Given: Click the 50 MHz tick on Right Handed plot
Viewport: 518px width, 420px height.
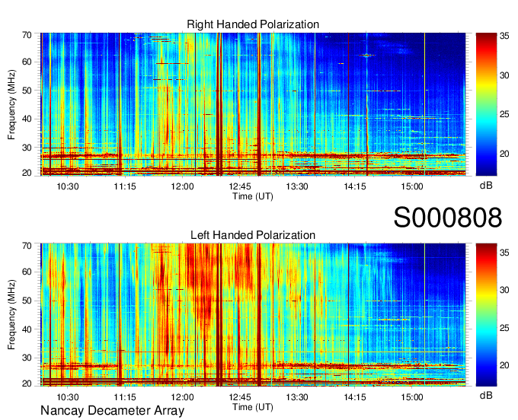Looking at the screenshot, I should click(27, 91).
